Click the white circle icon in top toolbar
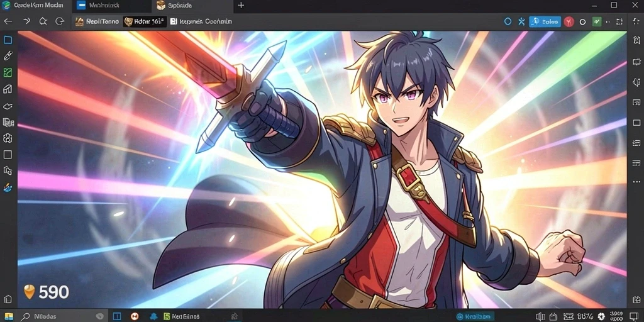 pyautogui.click(x=582, y=22)
